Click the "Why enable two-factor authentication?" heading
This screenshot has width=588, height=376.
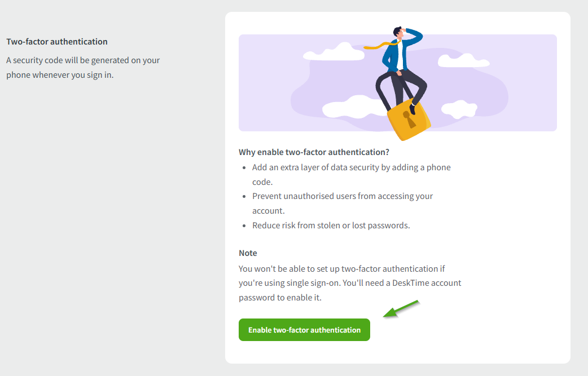click(x=314, y=152)
